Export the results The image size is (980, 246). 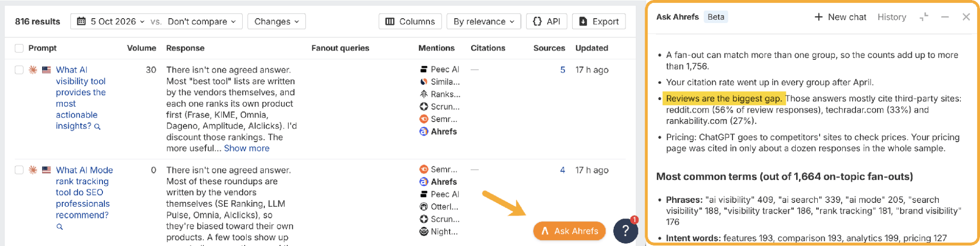[x=599, y=22]
